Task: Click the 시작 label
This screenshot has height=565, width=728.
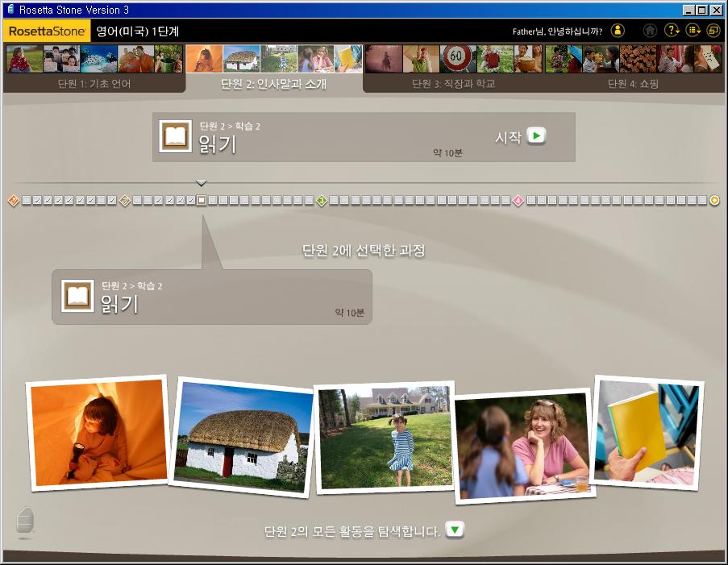Action: pos(509,137)
